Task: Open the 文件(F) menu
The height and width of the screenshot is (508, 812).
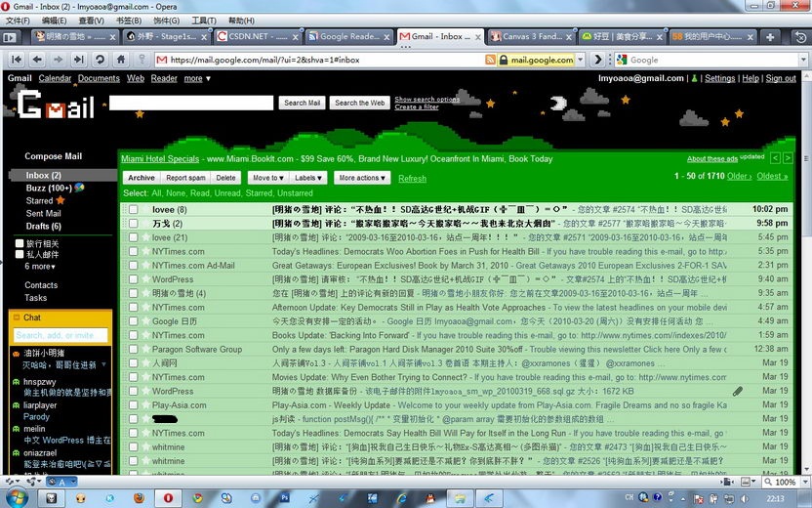Action: pyautogui.click(x=18, y=21)
